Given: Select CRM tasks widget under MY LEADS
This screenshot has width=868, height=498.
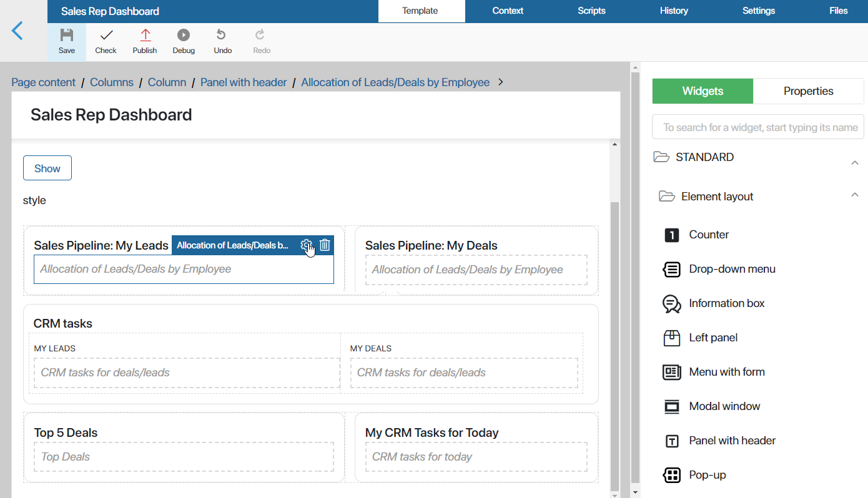Looking at the screenshot, I should pos(187,373).
